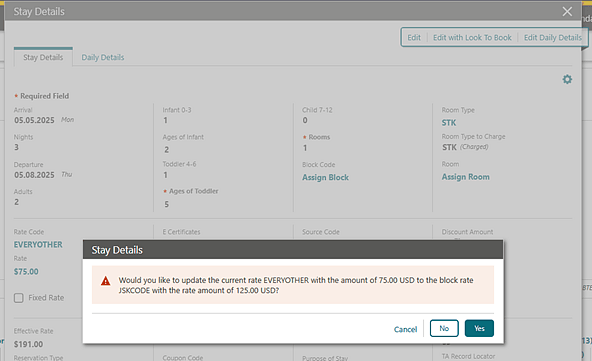Open Edit with Look To Book
This screenshot has width=592, height=361.
472,38
